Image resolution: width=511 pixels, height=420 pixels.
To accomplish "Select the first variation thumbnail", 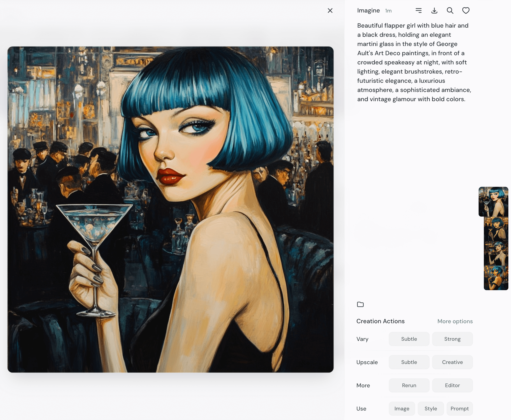I will (x=493, y=201).
